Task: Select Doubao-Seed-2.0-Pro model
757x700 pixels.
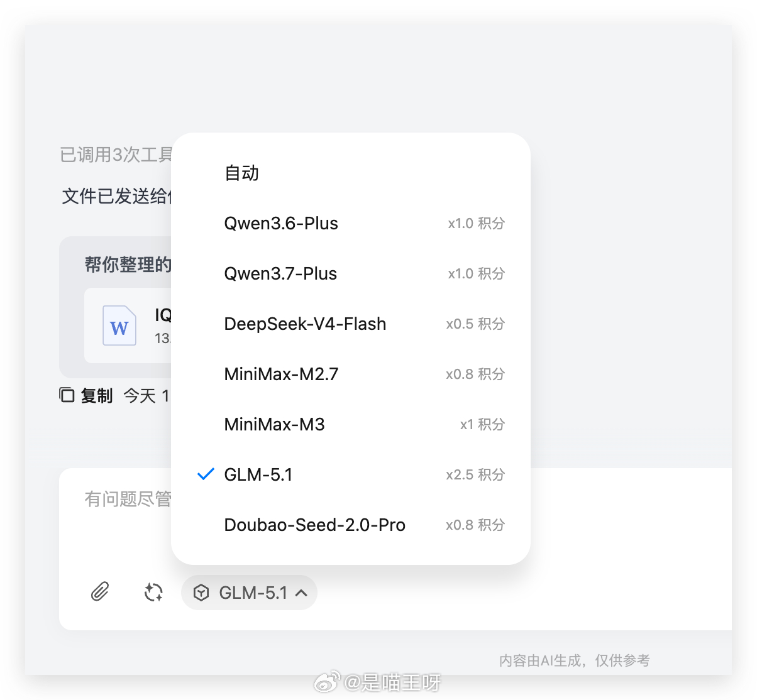Action: [x=351, y=525]
